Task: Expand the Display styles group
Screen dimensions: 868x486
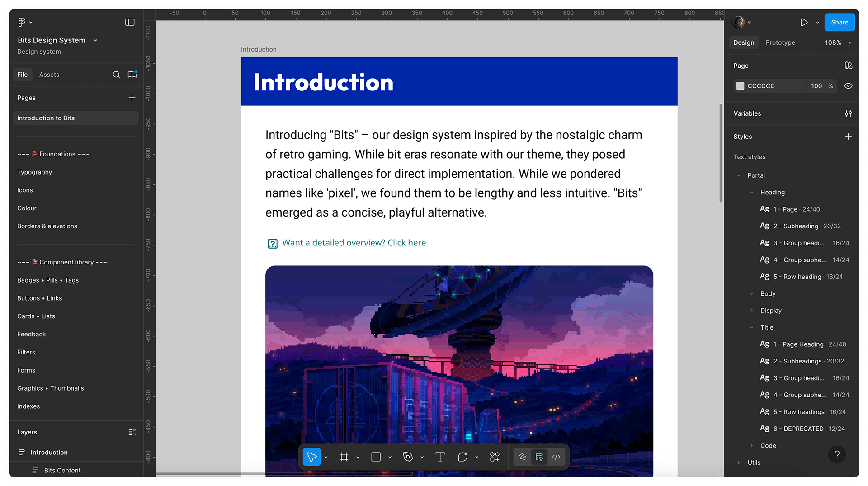Action: pos(751,311)
